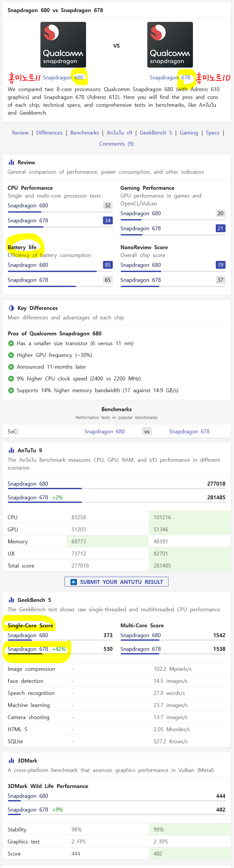
Task: Click AnTuTu total 281485 beside Snapdragon 678
Action: click(x=216, y=498)
